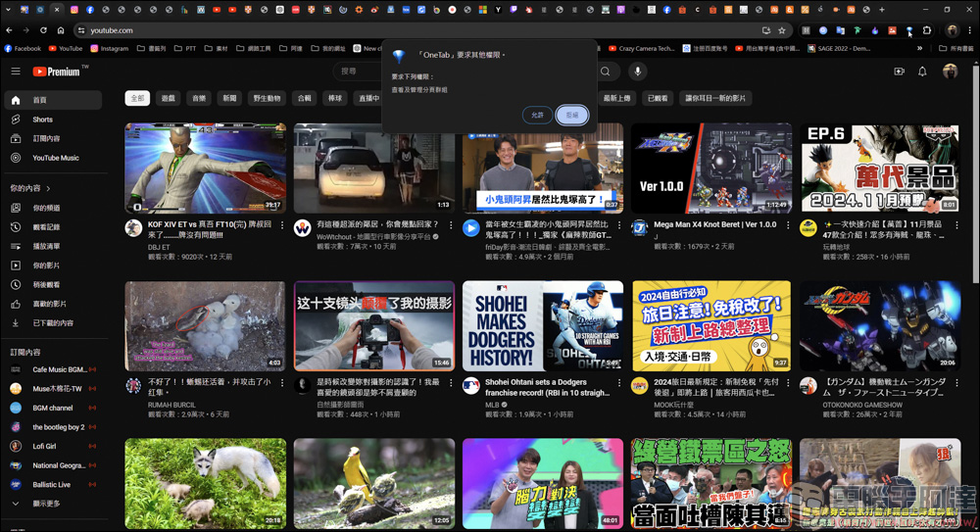The image size is (980, 532).
Task: Show hidden bookmarks with the » chevron
Action: (x=919, y=48)
